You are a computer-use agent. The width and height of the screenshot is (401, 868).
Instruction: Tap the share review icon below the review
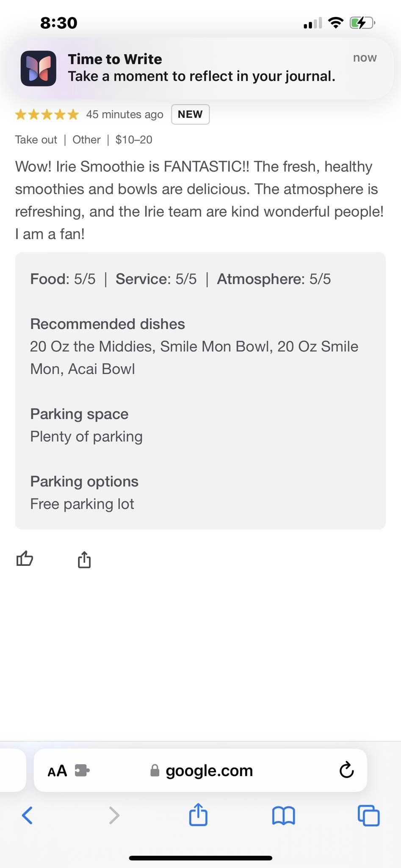pos(84,559)
